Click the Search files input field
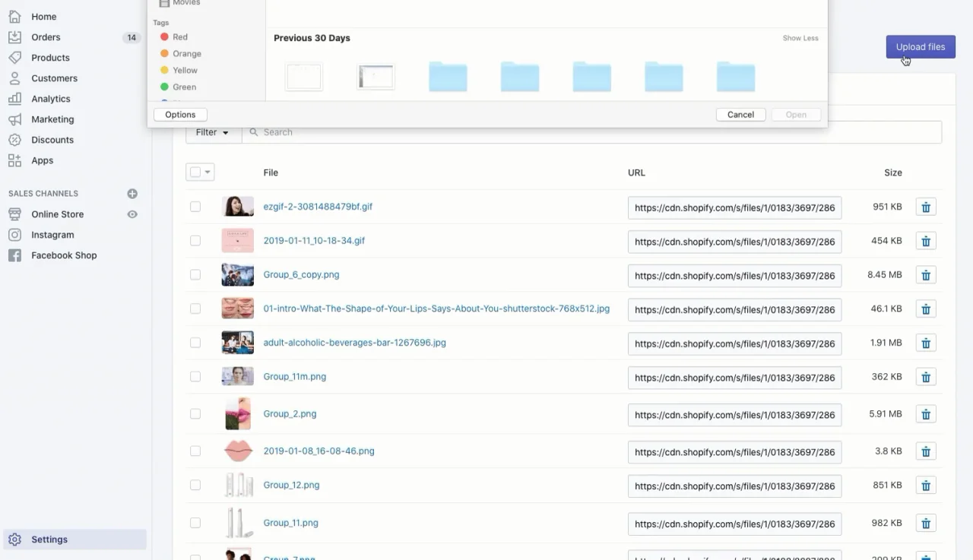Viewport: 973px width, 560px height. click(x=591, y=132)
